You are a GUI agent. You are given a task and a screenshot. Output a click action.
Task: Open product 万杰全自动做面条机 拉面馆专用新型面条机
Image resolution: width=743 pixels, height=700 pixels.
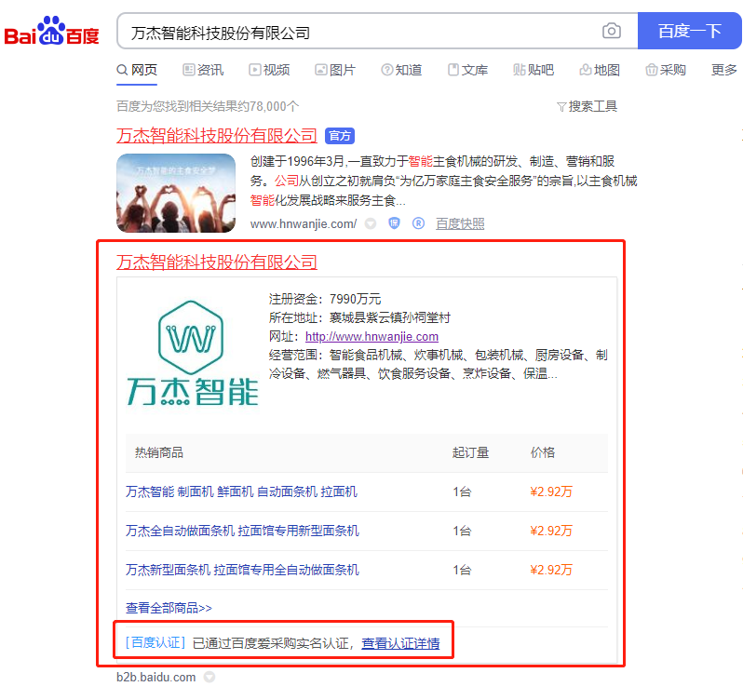[242, 531]
